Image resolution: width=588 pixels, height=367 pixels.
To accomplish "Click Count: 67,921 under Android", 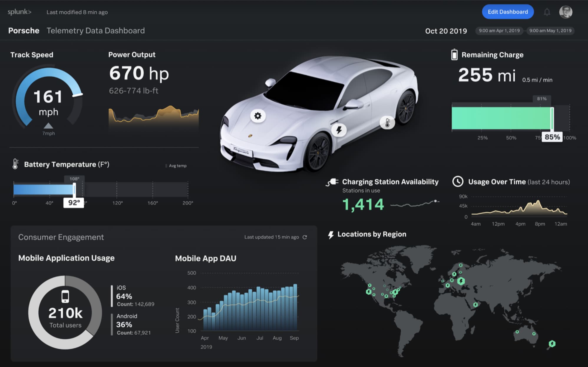I will pos(134,333).
